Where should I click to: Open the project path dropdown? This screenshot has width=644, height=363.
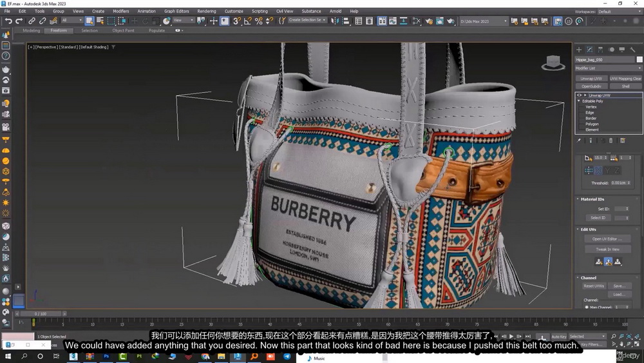click(484, 21)
